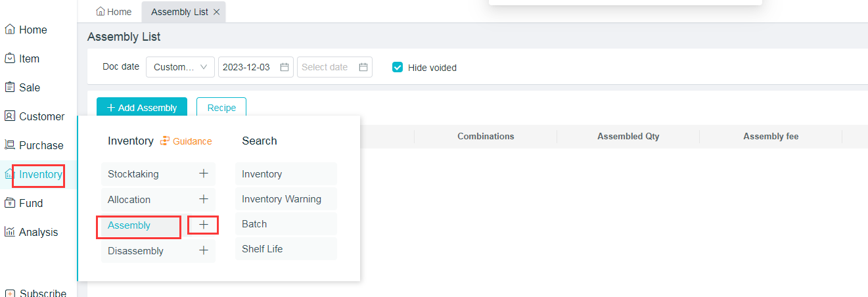Click the Select date input field
Image resolution: width=868 pixels, height=297 pixels.
point(326,67)
